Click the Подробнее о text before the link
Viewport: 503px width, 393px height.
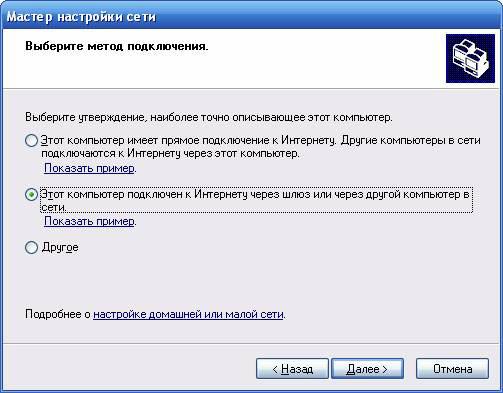click(58, 314)
